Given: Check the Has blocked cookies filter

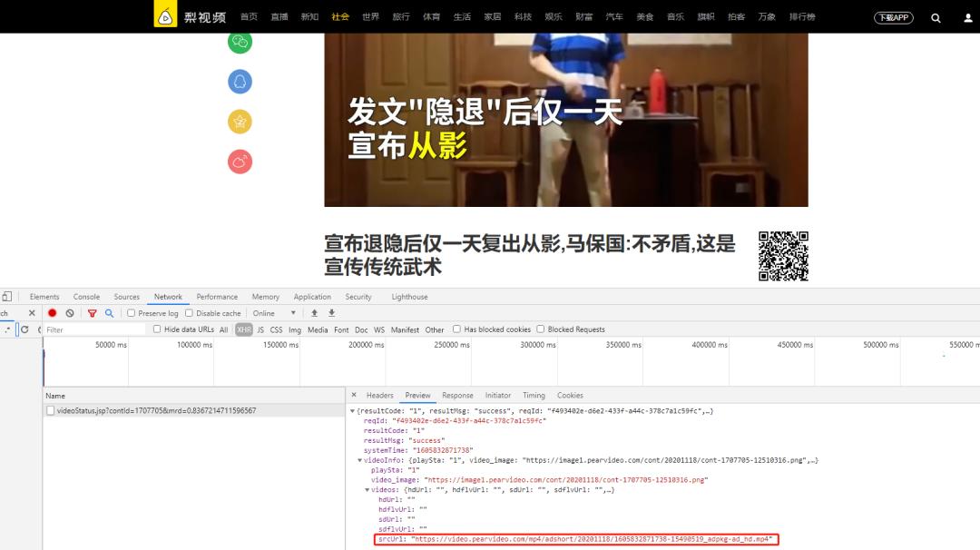Looking at the screenshot, I should pyautogui.click(x=456, y=329).
